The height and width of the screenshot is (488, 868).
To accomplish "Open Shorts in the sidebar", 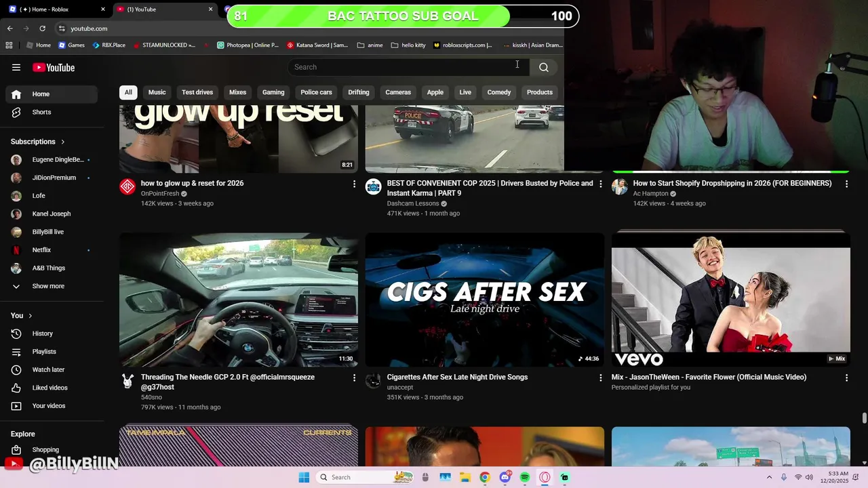I will [52, 112].
